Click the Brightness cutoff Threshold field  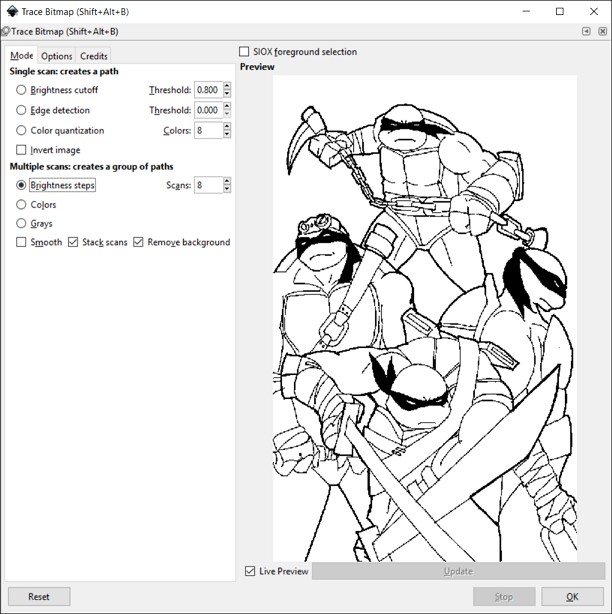point(208,90)
